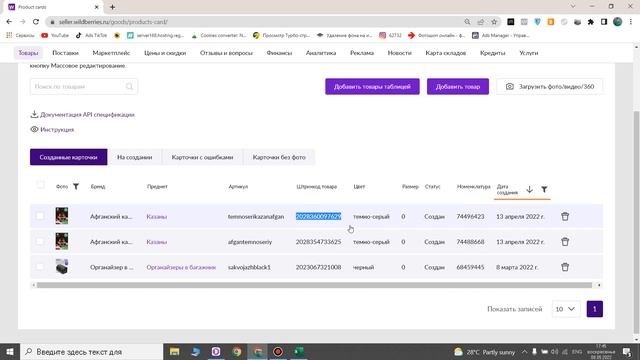Open File Explorer from the taskbar
Image resolution: width=640 pixels, height=360 pixels.
coord(174,351)
